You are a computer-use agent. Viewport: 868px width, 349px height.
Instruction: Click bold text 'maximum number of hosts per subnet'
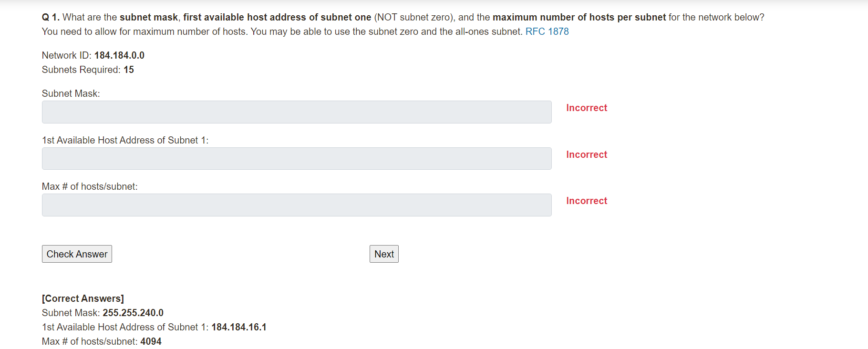[579, 17]
